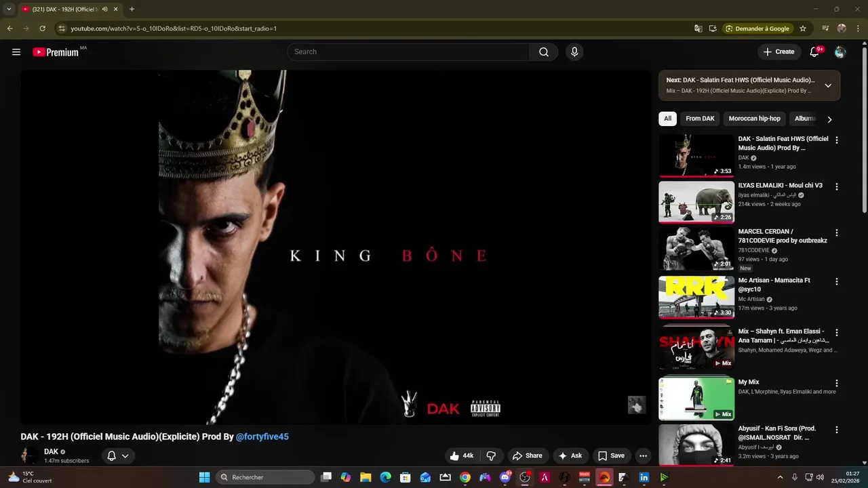Select the Albums filter chip

[804, 119]
